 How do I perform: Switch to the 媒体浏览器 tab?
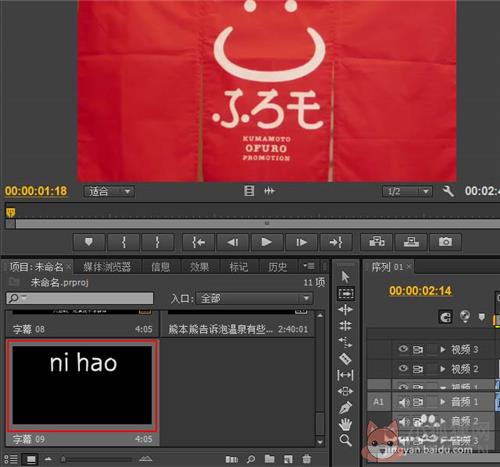[107, 267]
